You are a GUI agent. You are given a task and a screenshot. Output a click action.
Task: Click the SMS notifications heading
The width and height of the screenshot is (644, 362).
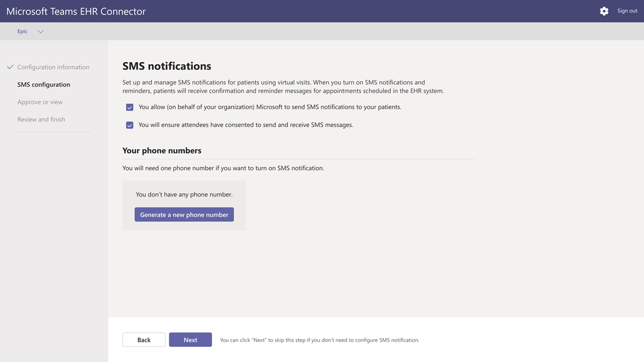(x=167, y=66)
